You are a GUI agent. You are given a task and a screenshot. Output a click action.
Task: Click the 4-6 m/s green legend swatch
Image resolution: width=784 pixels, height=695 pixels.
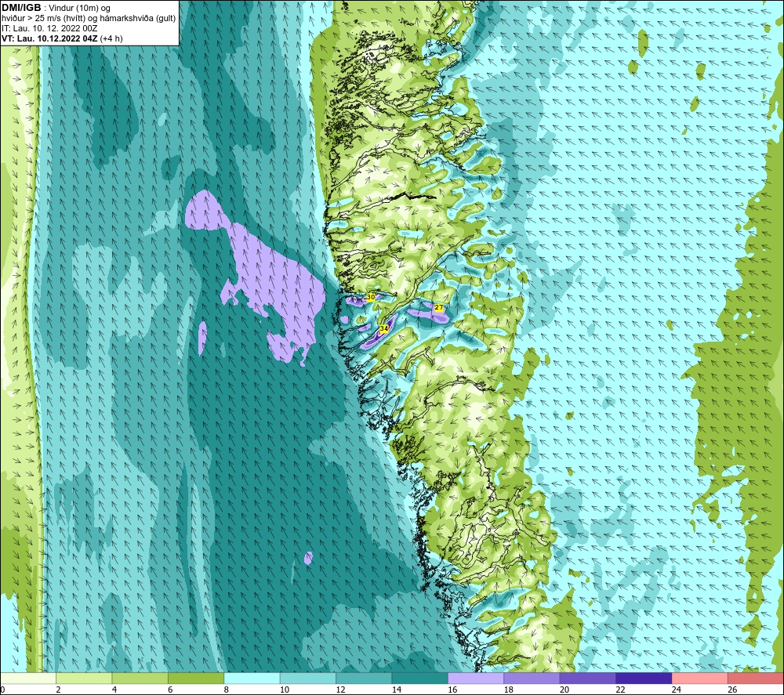click(140, 678)
